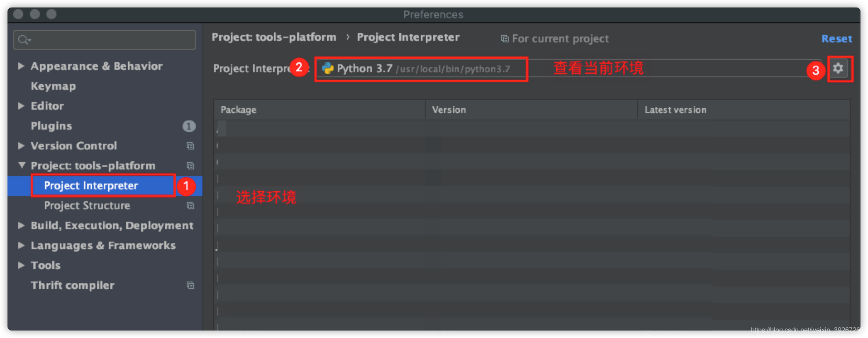Screen dimensions: 868x338
Task: Expand Build, Execution, Deployment section
Action: coord(21,225)
